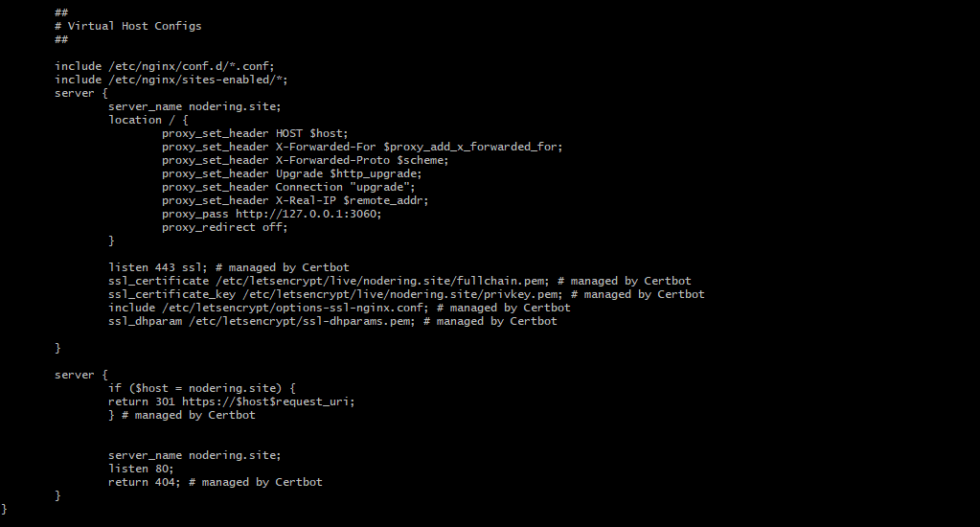
Task: Click the X-Real-IP $remote_addr line
Action: [x=295, y=200]
